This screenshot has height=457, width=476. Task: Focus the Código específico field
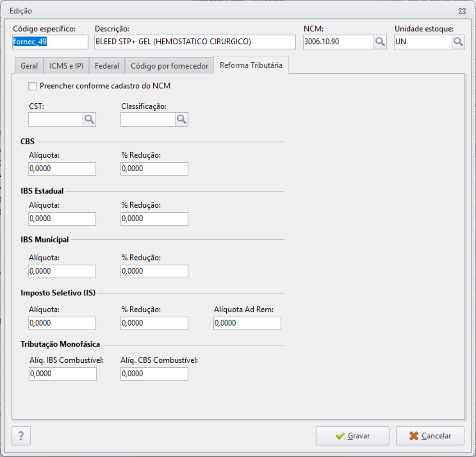[50, 42]
